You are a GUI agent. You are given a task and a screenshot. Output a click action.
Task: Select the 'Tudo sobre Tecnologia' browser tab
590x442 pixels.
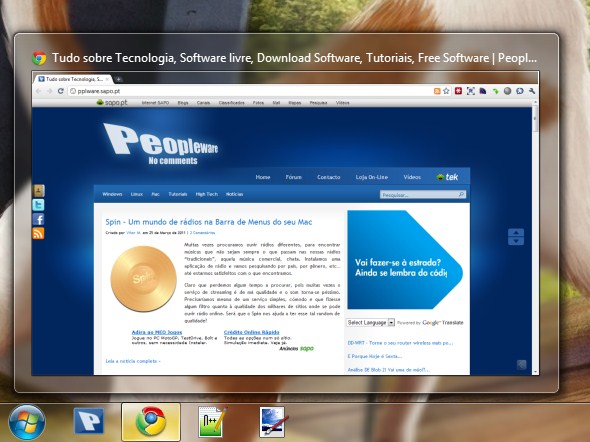coord(73,79)
